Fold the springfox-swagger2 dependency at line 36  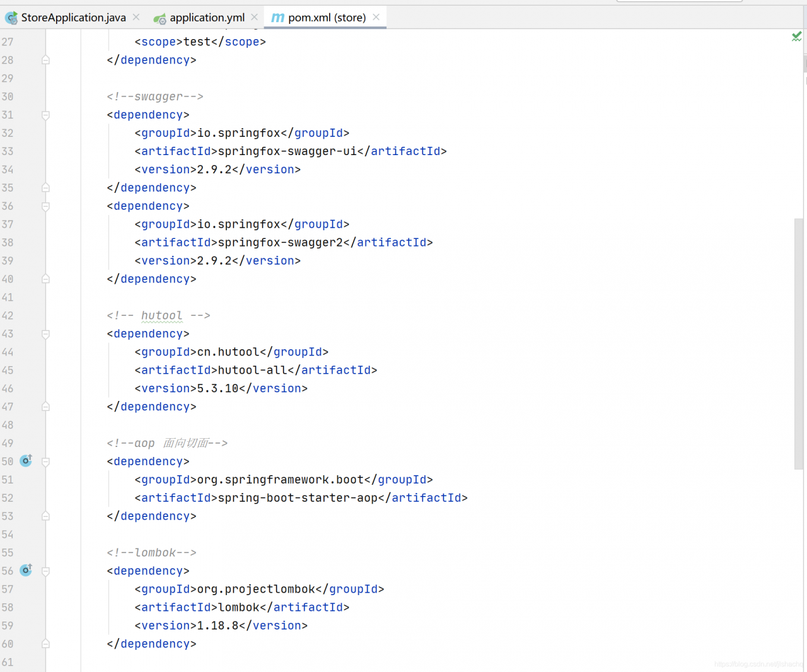tap(45, 206)
